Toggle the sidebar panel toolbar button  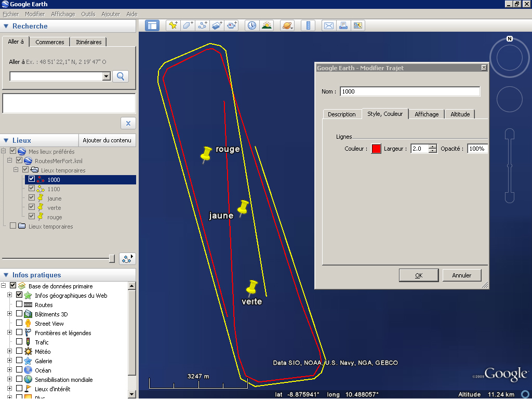152,25
